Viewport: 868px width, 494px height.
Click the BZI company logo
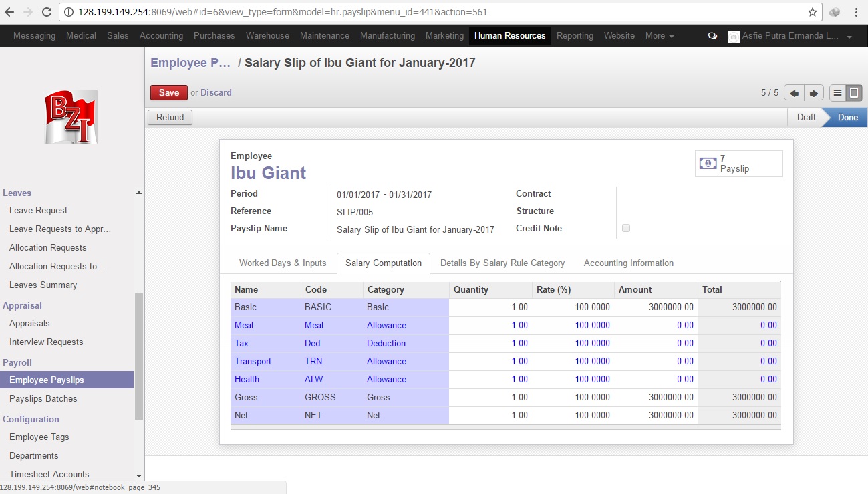pos(71,117)
